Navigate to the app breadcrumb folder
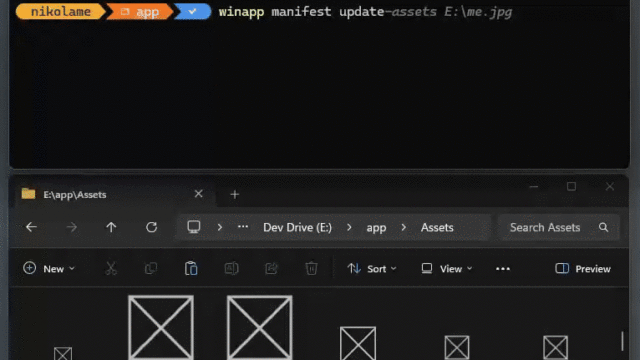 point(376,228)
